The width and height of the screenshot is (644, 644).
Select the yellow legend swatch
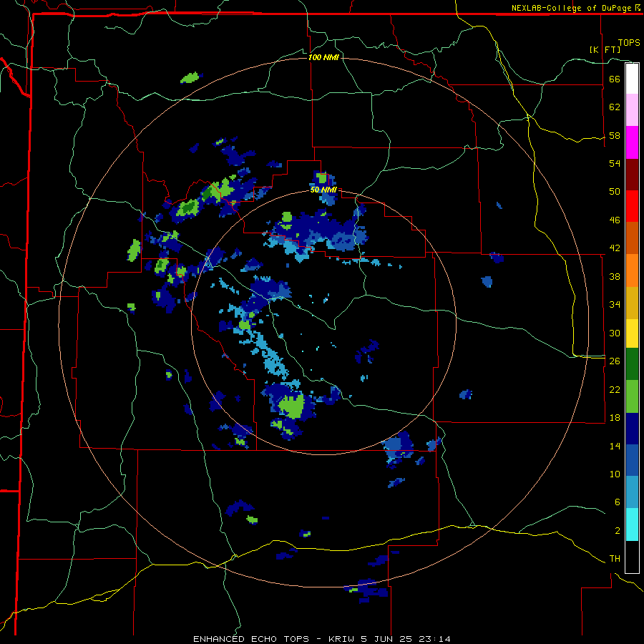(x=632, y=333)
